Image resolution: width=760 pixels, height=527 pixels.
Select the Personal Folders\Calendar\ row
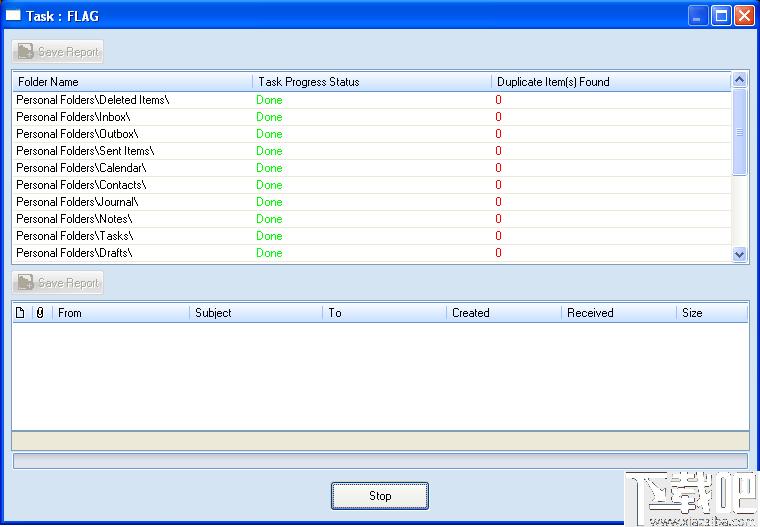[x=372, y=168]
